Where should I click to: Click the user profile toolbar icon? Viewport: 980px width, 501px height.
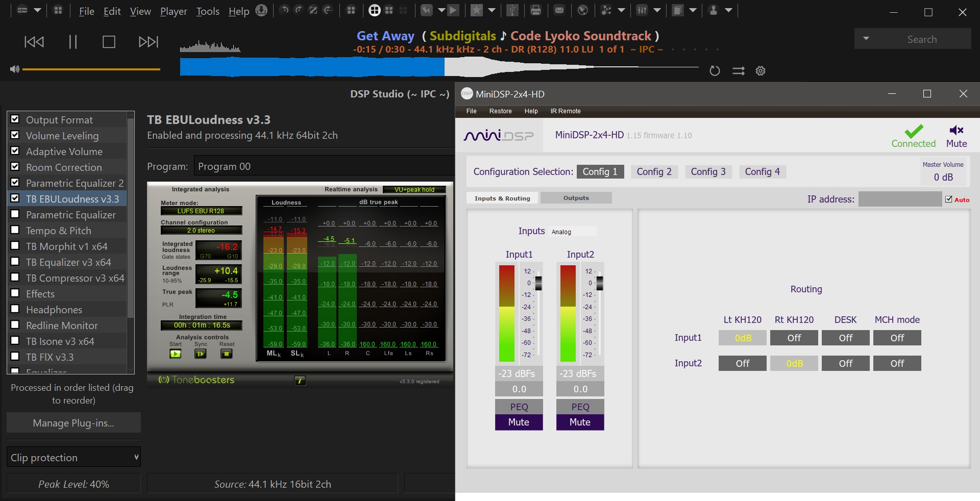tap(714, 10)
